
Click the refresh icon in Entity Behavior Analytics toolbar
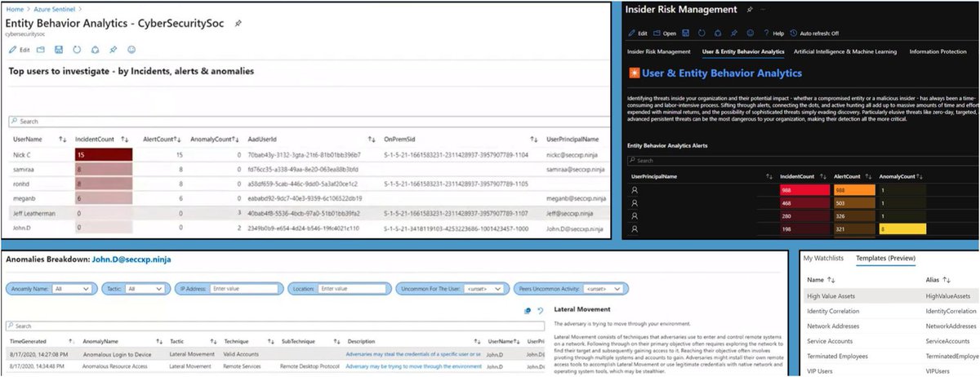[76, 50]
